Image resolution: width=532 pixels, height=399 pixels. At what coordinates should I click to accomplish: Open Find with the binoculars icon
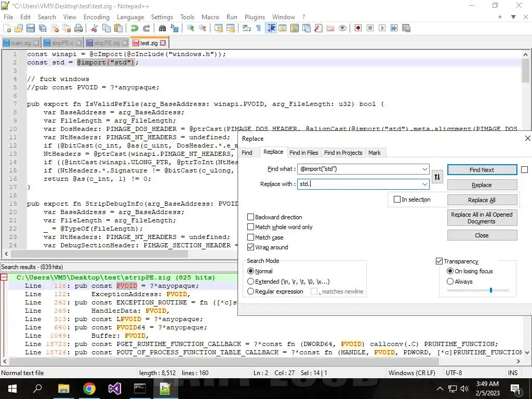point(162,28)
